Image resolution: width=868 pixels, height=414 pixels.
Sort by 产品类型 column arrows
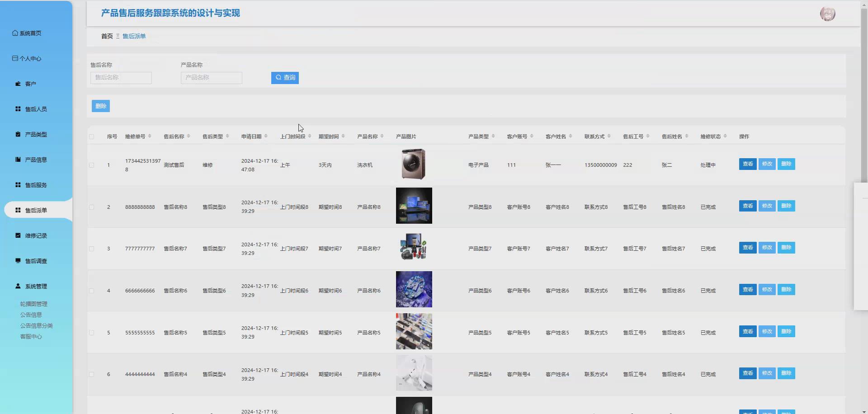[x=493, y=136]
